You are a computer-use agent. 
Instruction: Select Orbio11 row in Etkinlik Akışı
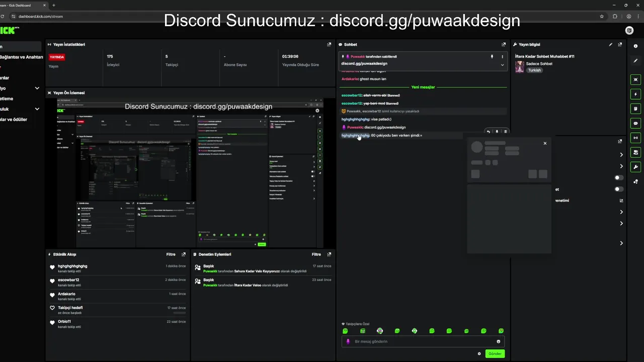tap(117, 324)
